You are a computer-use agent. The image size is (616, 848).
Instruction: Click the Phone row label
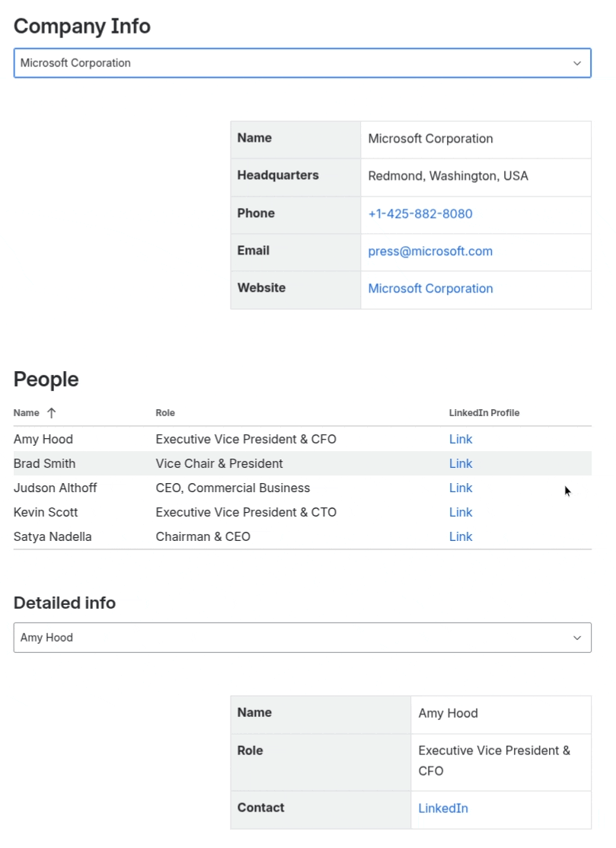coord(256,213)
